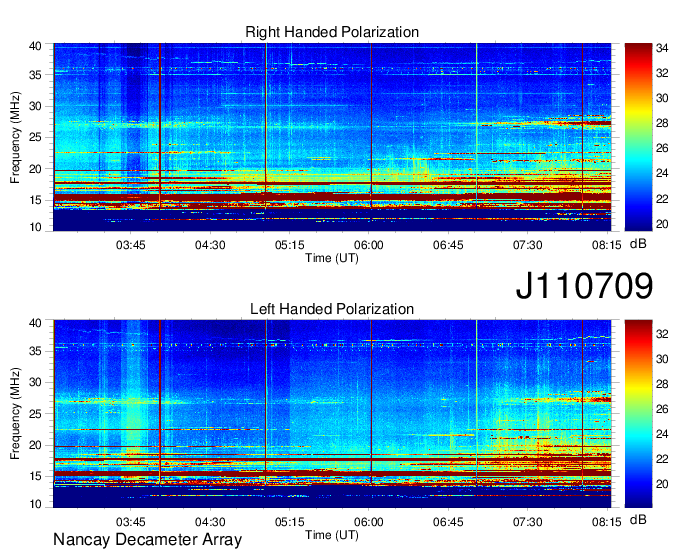Click the "25" frequency tick of the Right Handed plot
680x552 pixels.
pos(35,137)
